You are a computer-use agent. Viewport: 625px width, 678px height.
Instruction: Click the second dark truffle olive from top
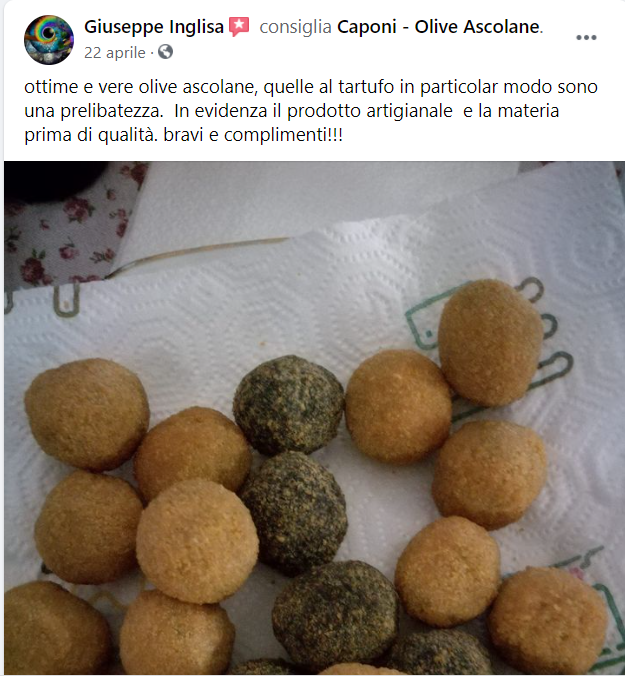click(294, 512)
